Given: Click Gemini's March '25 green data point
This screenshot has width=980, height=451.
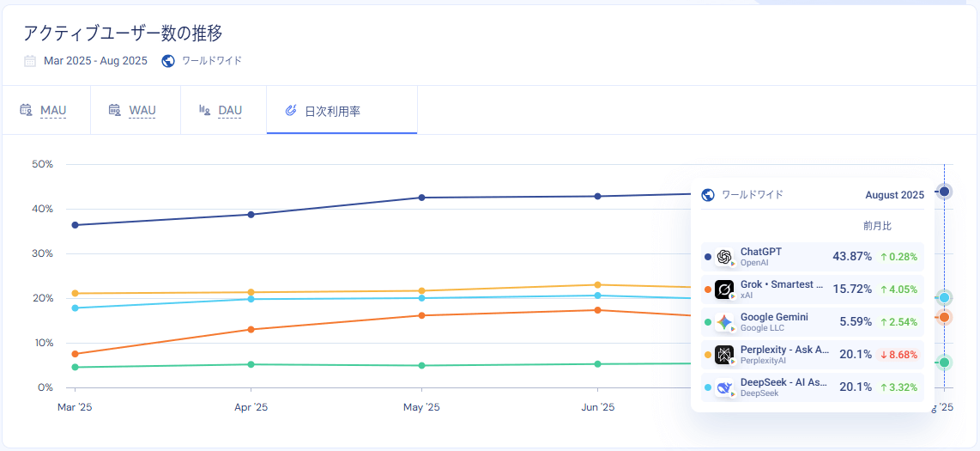Looking at the screenshot, I should tap(75, 367).
